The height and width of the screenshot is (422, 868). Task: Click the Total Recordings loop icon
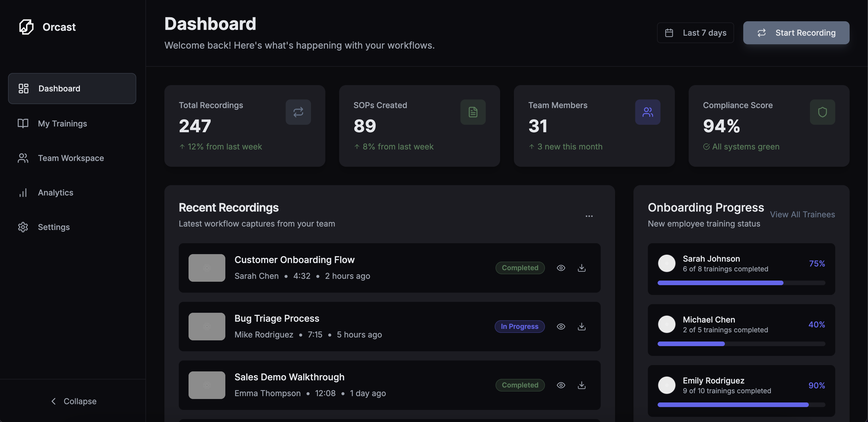point(298,112)
